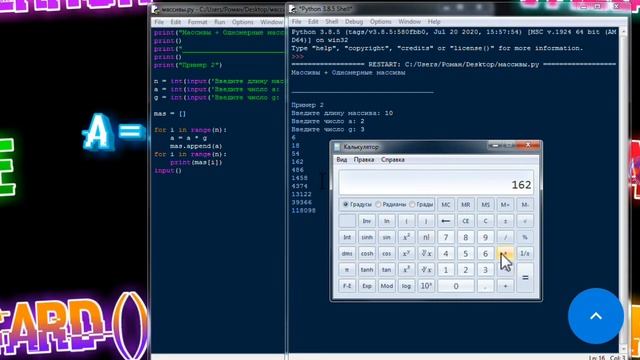Click the output line 13122 in Shell

302,194
